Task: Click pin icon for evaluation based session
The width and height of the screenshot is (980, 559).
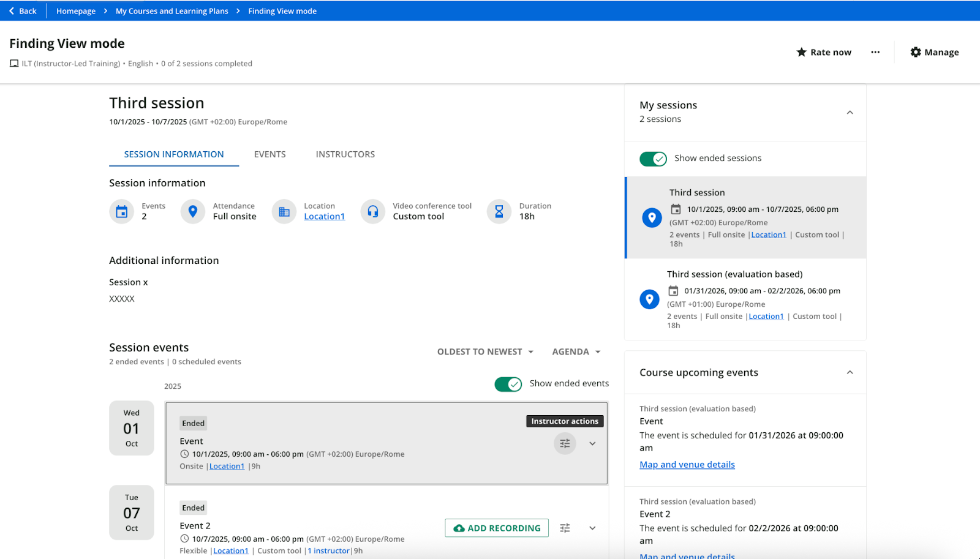Action: coord(649,299)
